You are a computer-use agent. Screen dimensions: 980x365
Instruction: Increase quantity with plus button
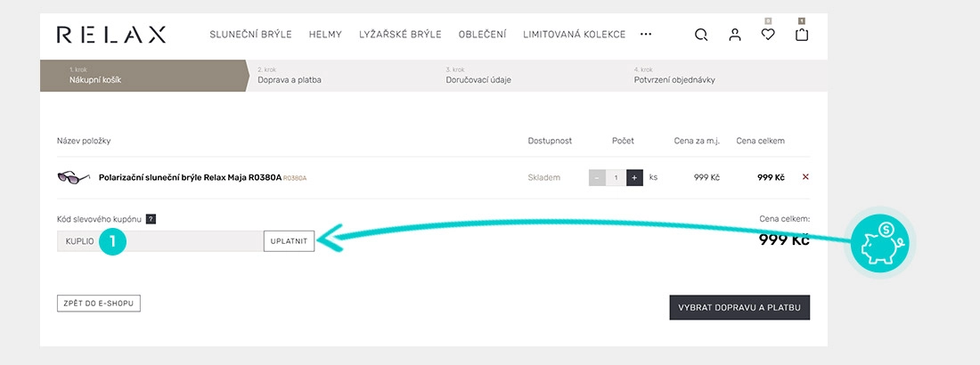(634, 177)
